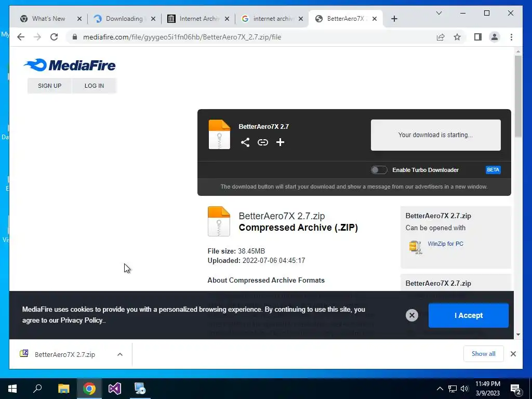Open the notification center
The image size is (532, 399).
(x=516, y=389)
